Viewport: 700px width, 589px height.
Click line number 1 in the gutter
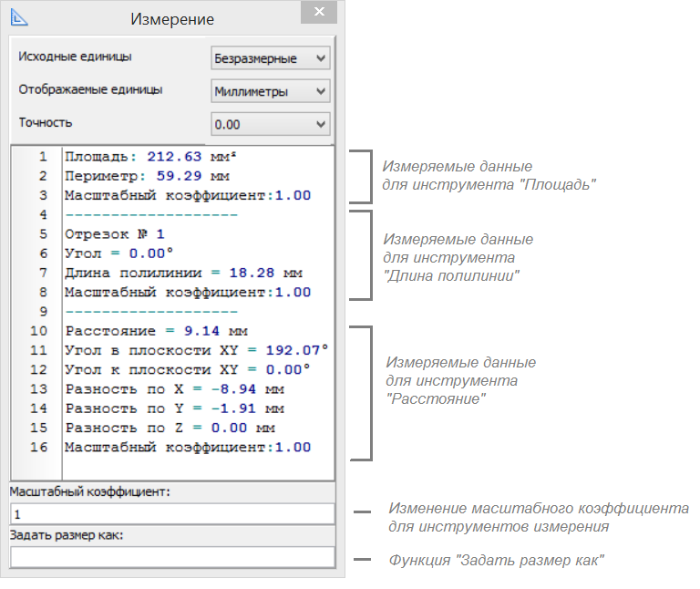(x=43, y=157)
